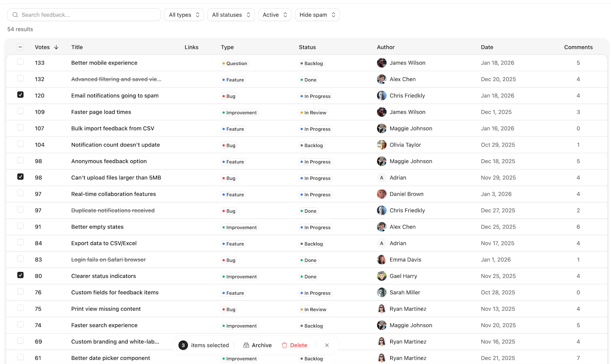Sort by the Date column header
This screenshot has height=364, width=611.
[x=487, y=47]
